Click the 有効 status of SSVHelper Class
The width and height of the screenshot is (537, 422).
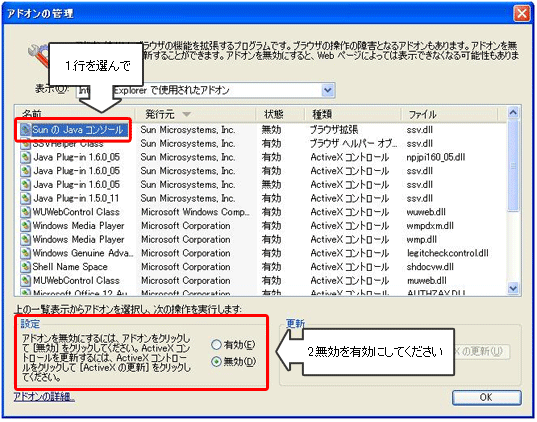click(x=271, y=144)
